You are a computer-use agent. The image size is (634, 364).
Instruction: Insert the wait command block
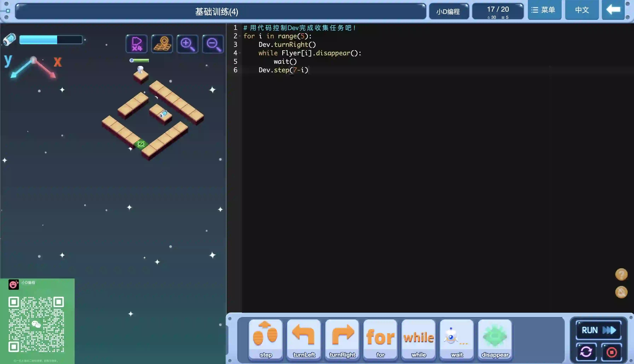[x=457, y=339]
